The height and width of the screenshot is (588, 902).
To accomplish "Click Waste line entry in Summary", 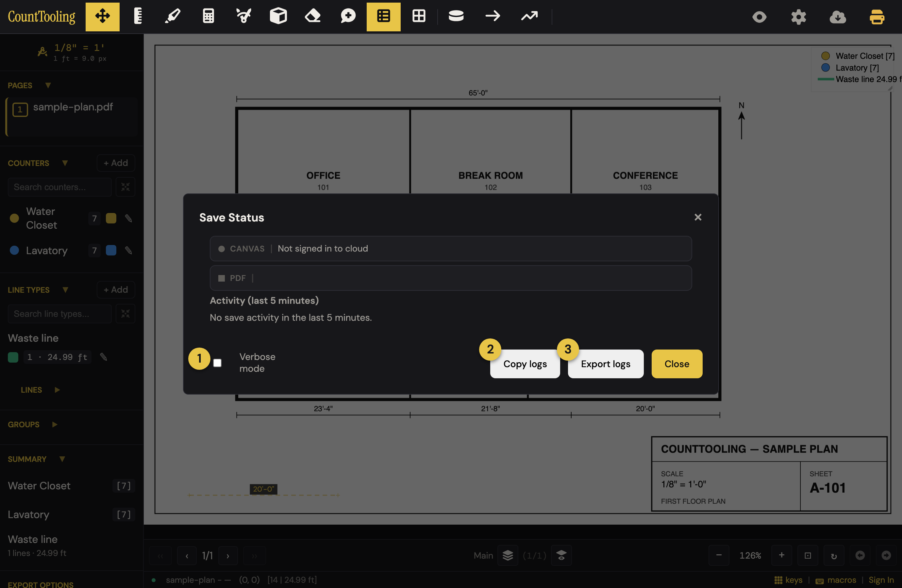I will click(x=37, y=546).
